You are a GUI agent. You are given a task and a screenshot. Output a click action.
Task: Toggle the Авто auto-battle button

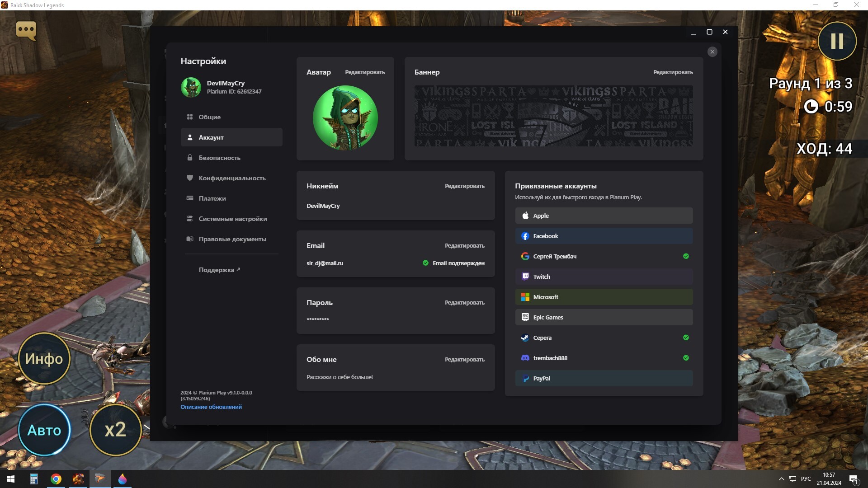pos(44,430)
